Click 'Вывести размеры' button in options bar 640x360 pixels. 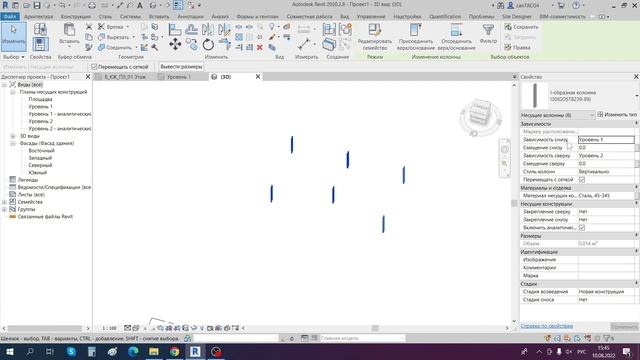[181, 67]
